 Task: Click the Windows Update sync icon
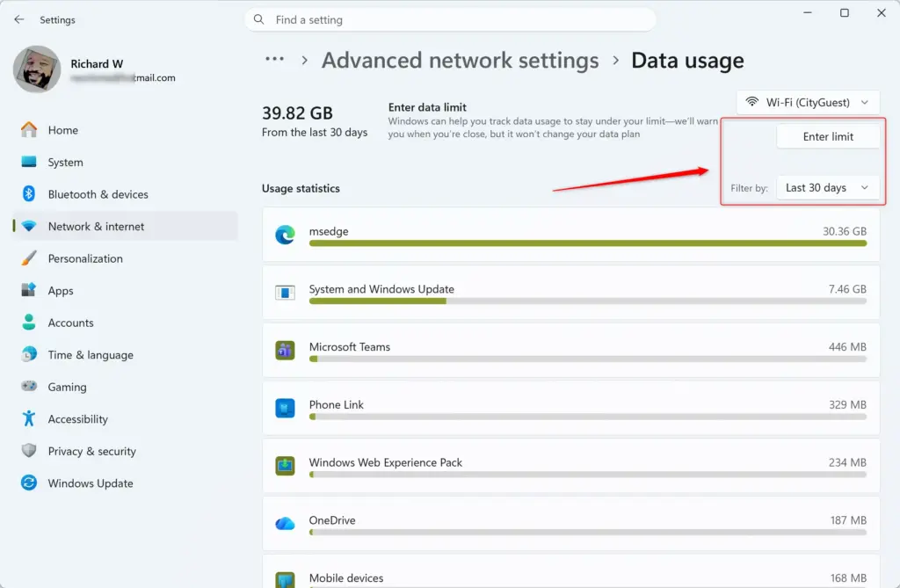pyautogui.click(x=29, y=483)
